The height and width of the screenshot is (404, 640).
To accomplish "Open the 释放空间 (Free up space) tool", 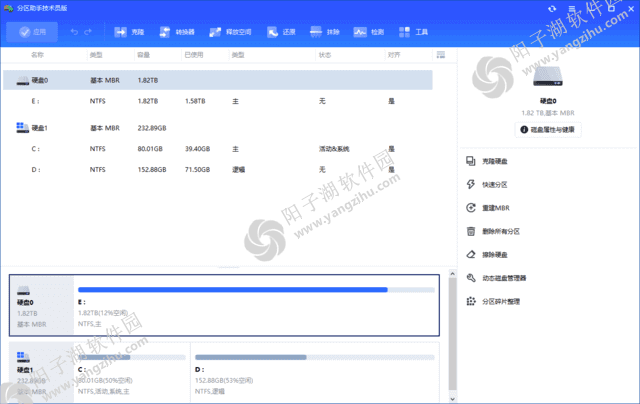I will 230,32.
